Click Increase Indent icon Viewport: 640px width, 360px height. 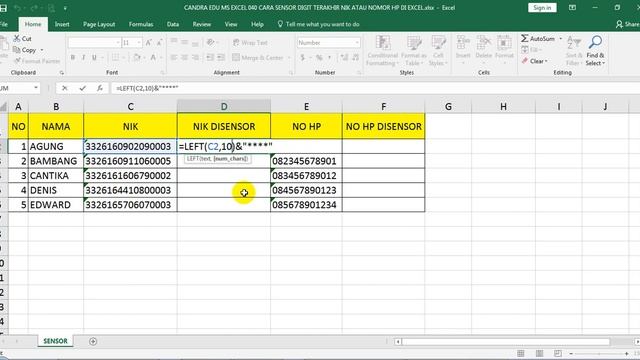point(221,58)
